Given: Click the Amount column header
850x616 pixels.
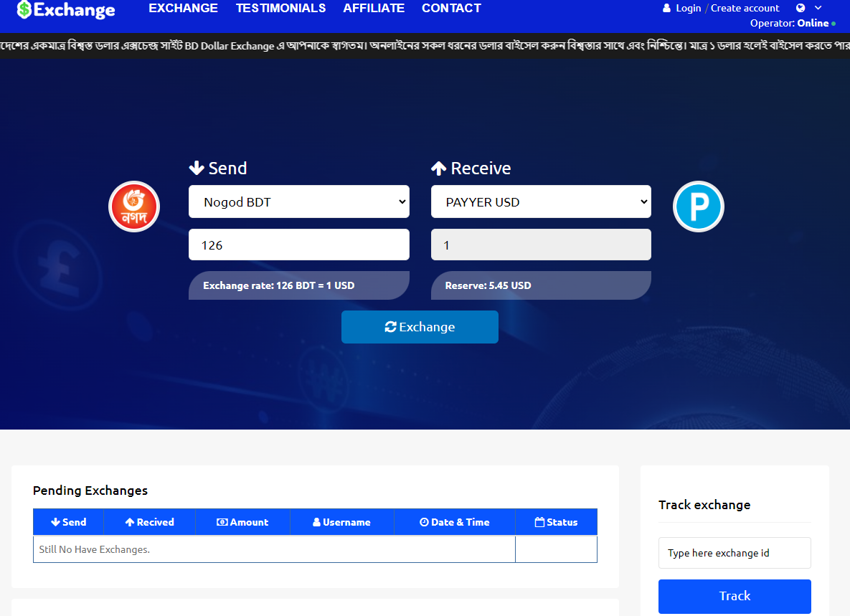Looking at the screenshot, I should pos(242,522).
